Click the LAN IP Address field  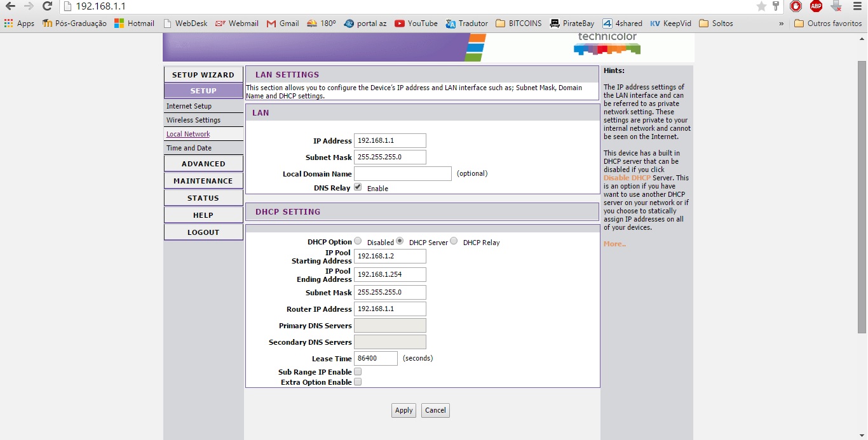coord(390,140)
